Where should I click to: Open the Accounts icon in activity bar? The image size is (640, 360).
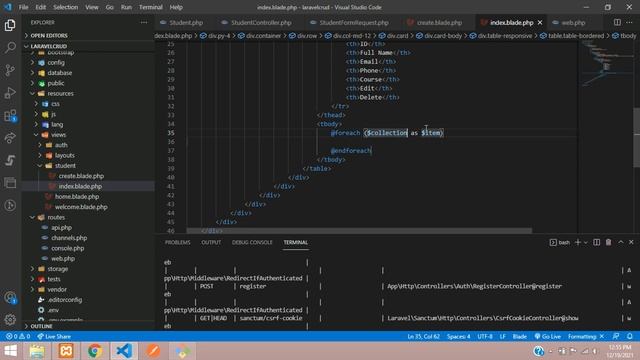[x=10, y=298]
